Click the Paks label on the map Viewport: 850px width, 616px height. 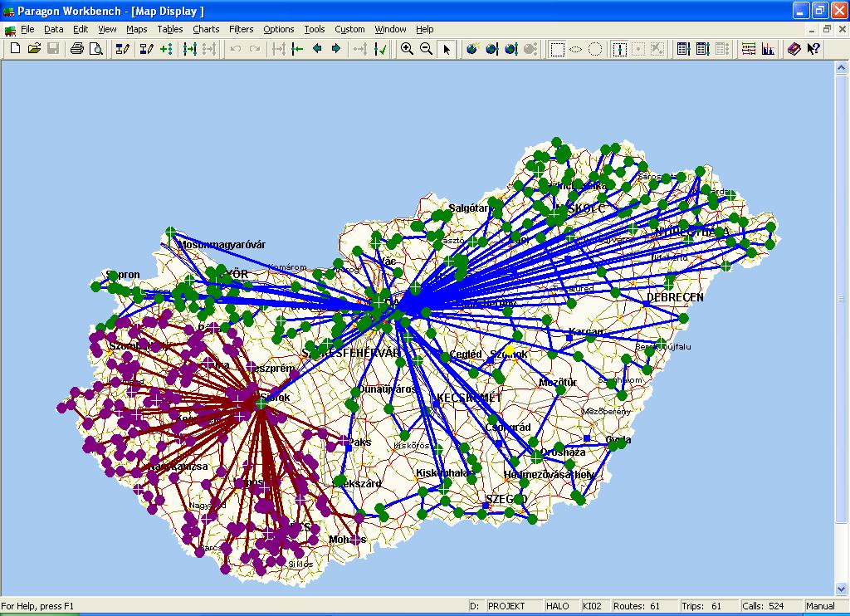(x=360, y=442)
